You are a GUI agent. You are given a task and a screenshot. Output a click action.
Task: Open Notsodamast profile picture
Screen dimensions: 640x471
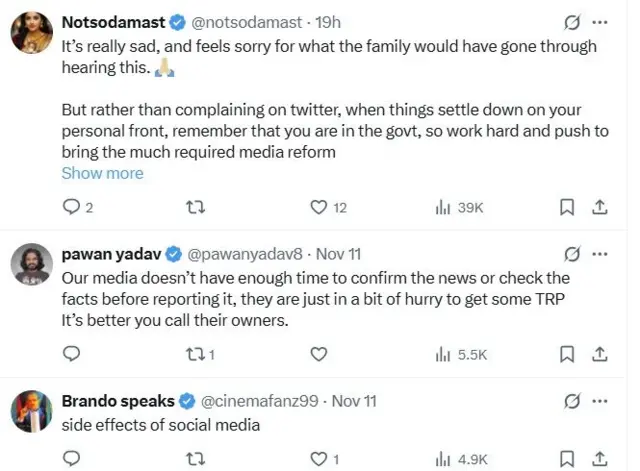point(31,32)
